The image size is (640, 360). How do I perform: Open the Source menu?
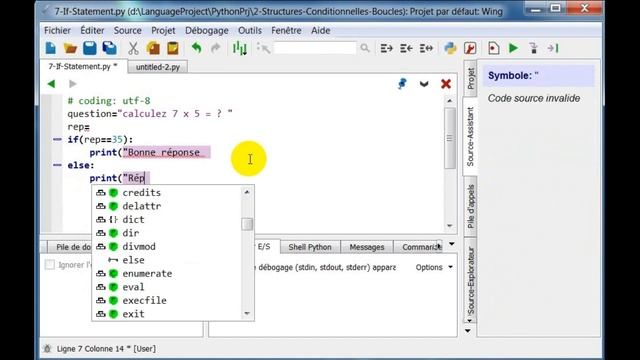coord(127,30)
